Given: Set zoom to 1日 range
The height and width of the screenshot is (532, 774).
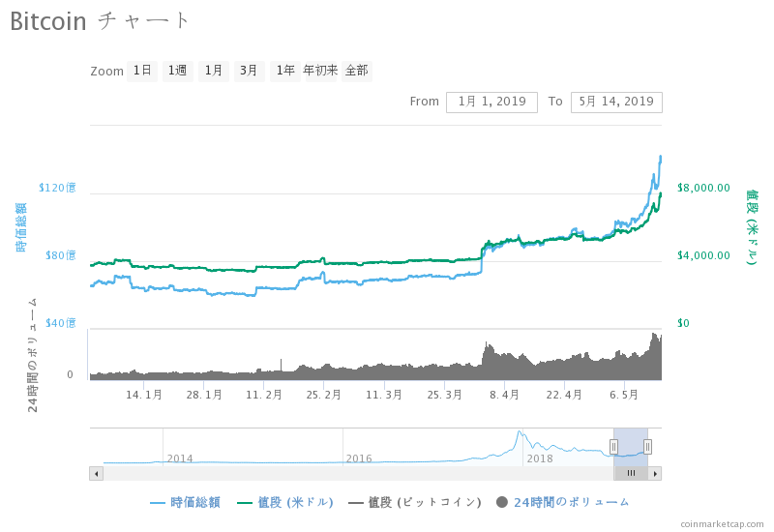Looking at the screenshot, I should [x=142, y=71].
